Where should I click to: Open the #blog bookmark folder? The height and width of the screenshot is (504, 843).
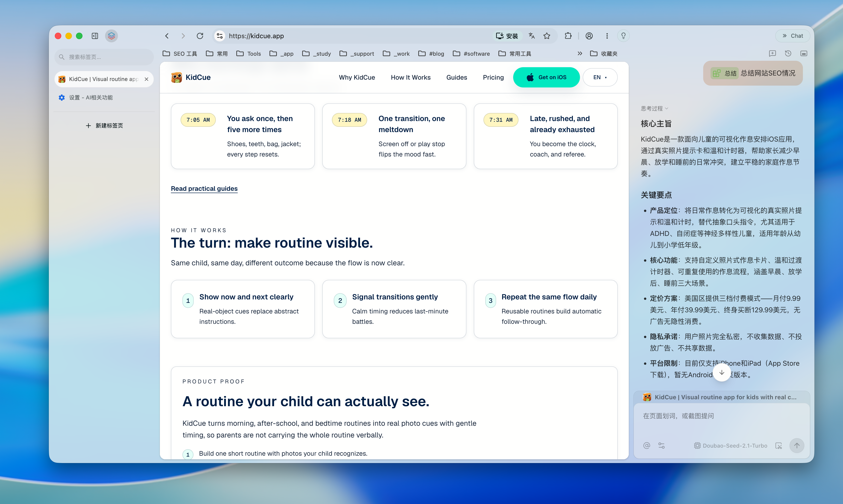click(x=431, y=54)
